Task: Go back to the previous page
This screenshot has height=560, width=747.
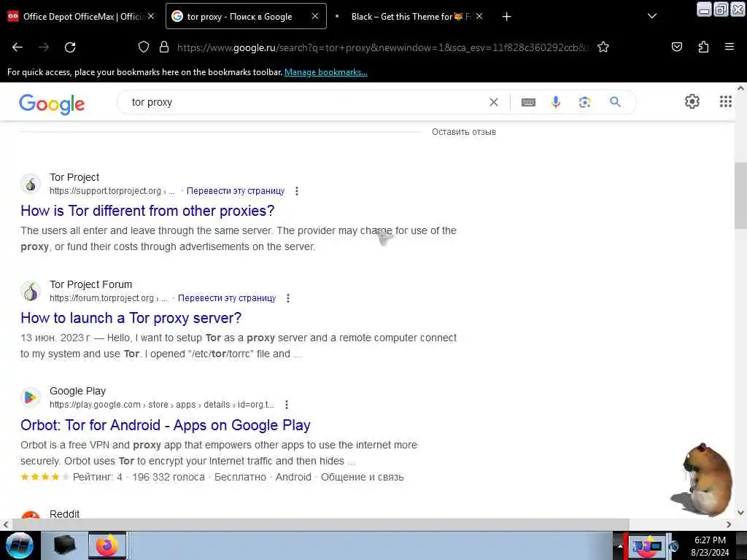Action: tap(18, 47)
